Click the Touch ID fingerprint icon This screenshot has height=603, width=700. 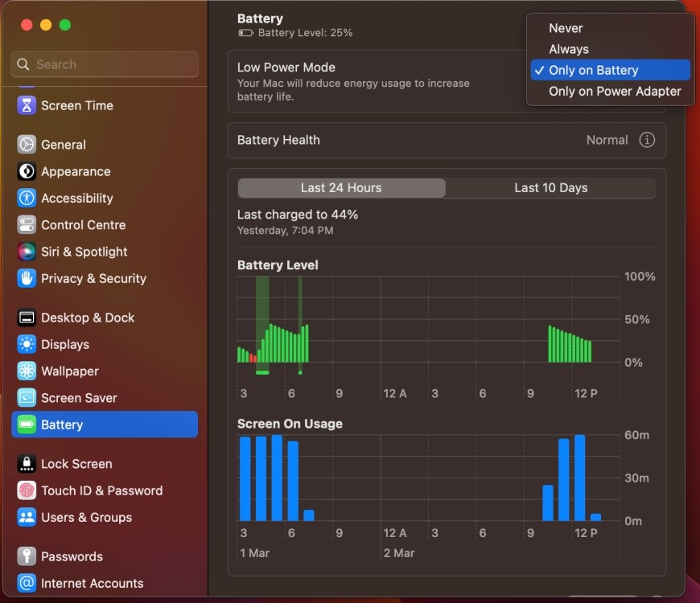(x=27, y=490)
